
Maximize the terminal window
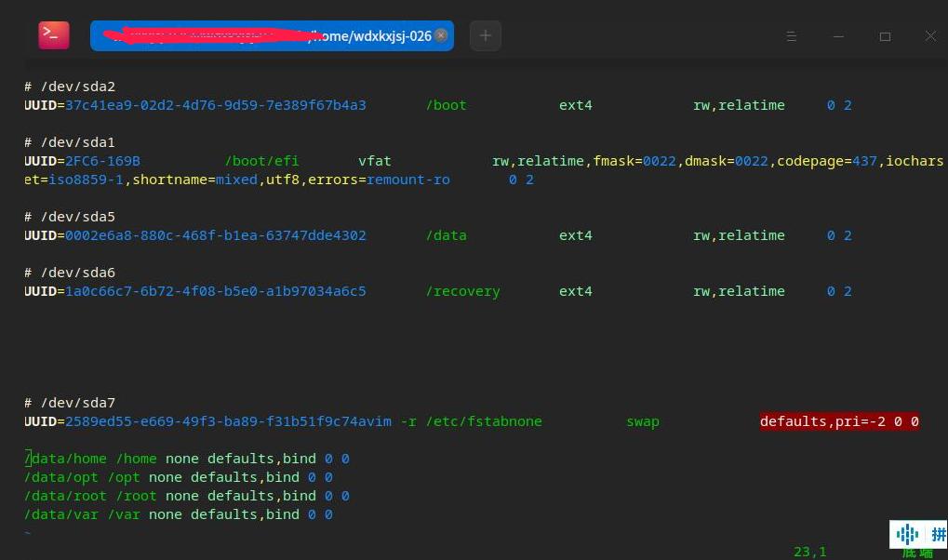[x=885, y=36]
